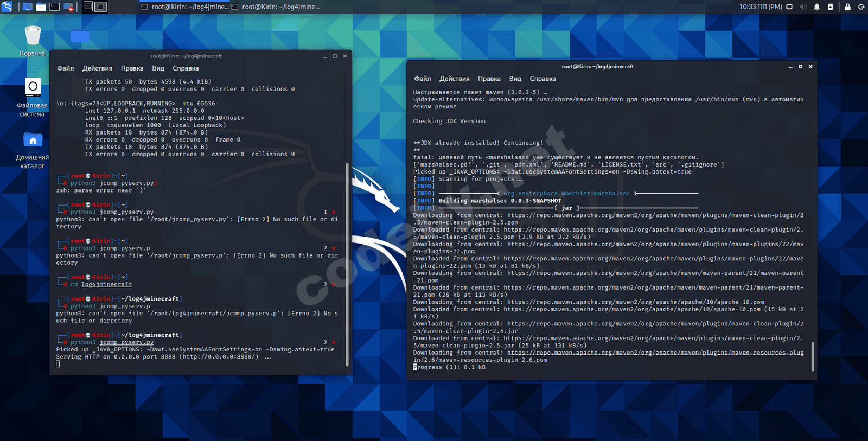Maximize the right terminal window
868x441 pixels.
[800, 66]
